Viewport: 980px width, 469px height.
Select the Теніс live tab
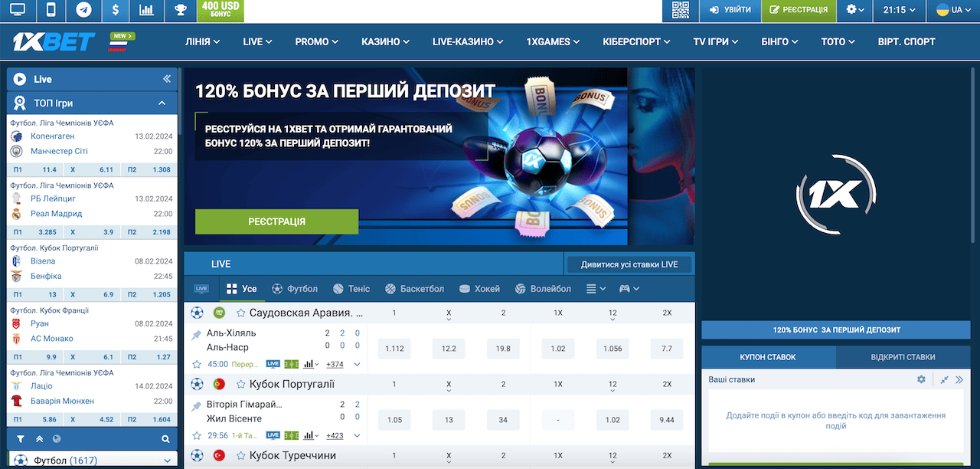pyautogui.click(x=351, y=289)
